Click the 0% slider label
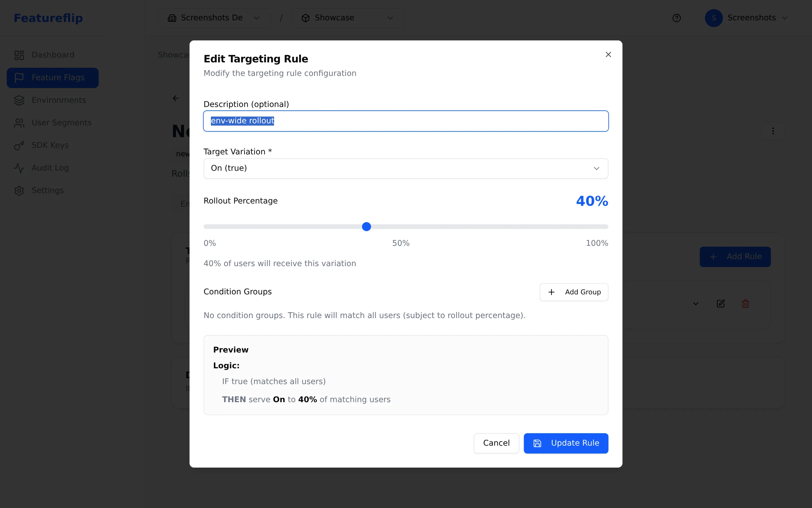The height and width of the screenshot is (508, 812). (x=210, y=243)
